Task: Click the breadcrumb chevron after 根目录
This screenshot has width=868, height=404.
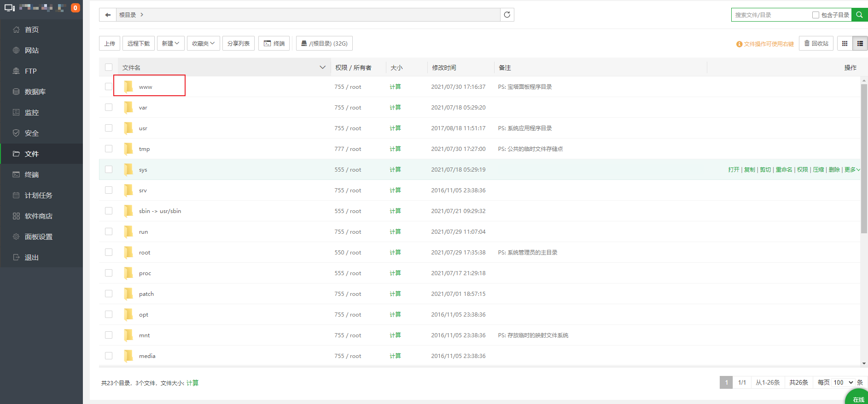Action: [142, 15]
